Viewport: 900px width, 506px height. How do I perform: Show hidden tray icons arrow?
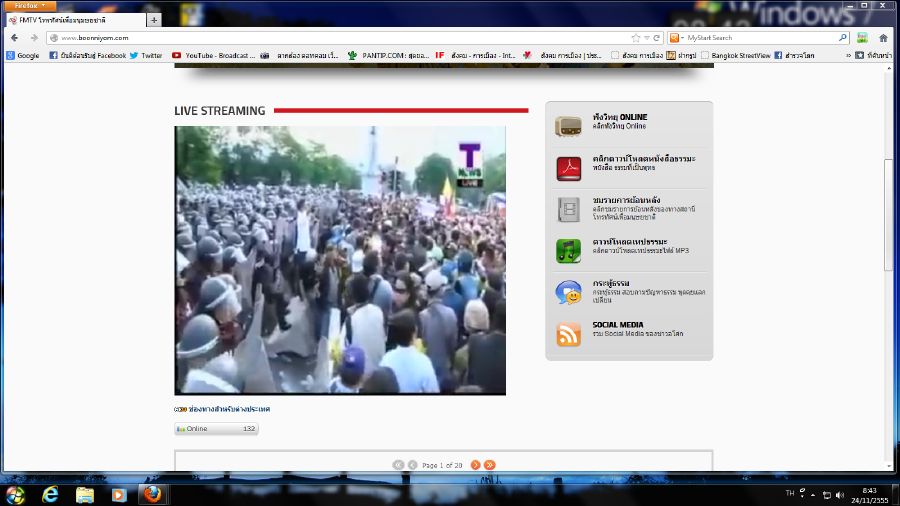point(813,495)
